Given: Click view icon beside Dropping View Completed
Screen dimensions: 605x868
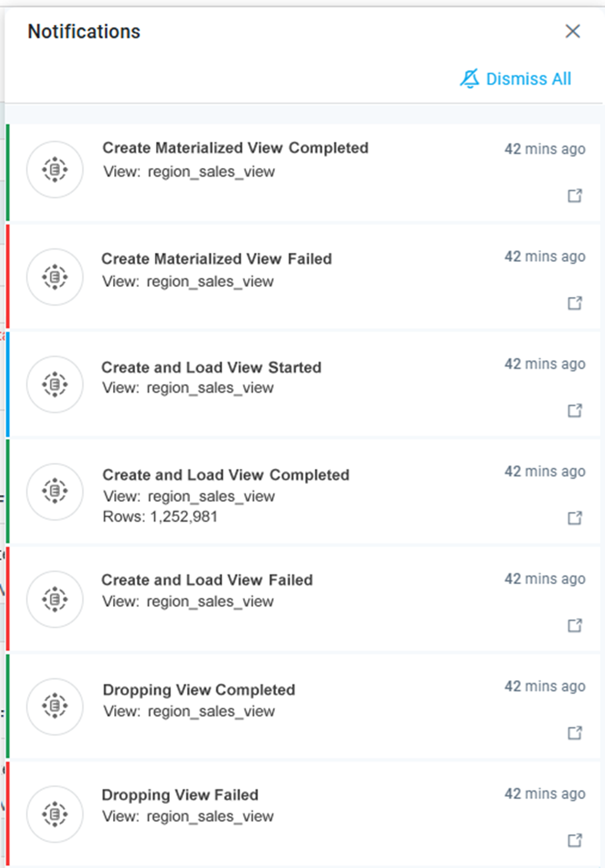Looking at the screenshot, I should 55,706.
